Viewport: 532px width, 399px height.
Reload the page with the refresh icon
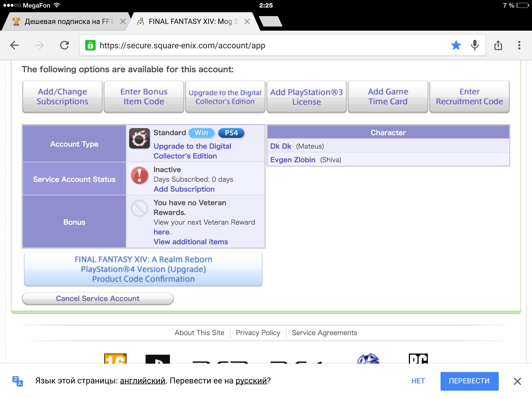click(64, 45)
